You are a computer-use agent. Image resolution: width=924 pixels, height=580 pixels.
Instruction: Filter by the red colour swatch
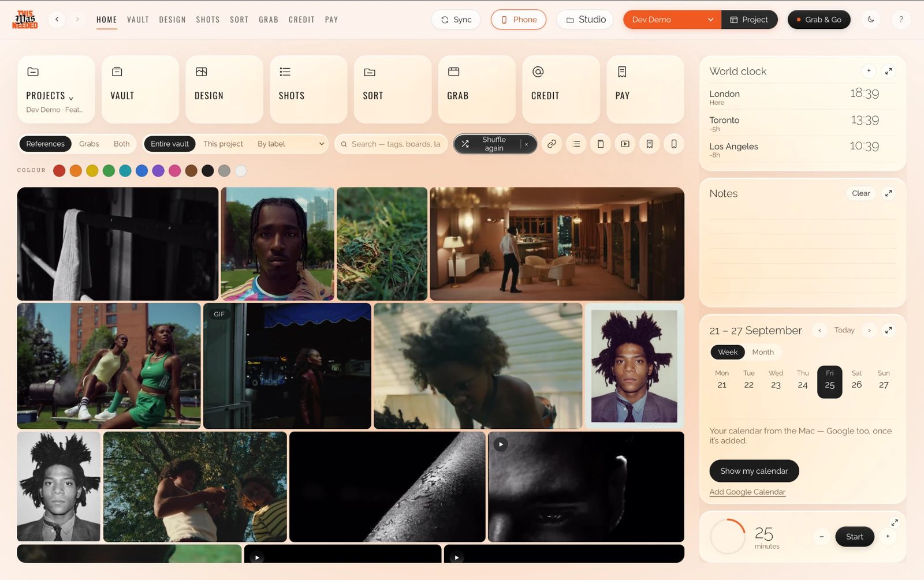tap(59, 170)
